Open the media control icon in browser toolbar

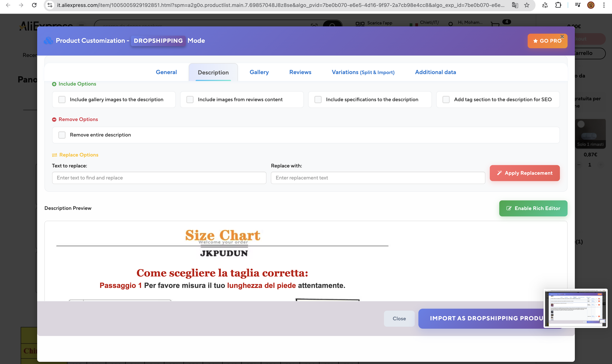point(578,5)
